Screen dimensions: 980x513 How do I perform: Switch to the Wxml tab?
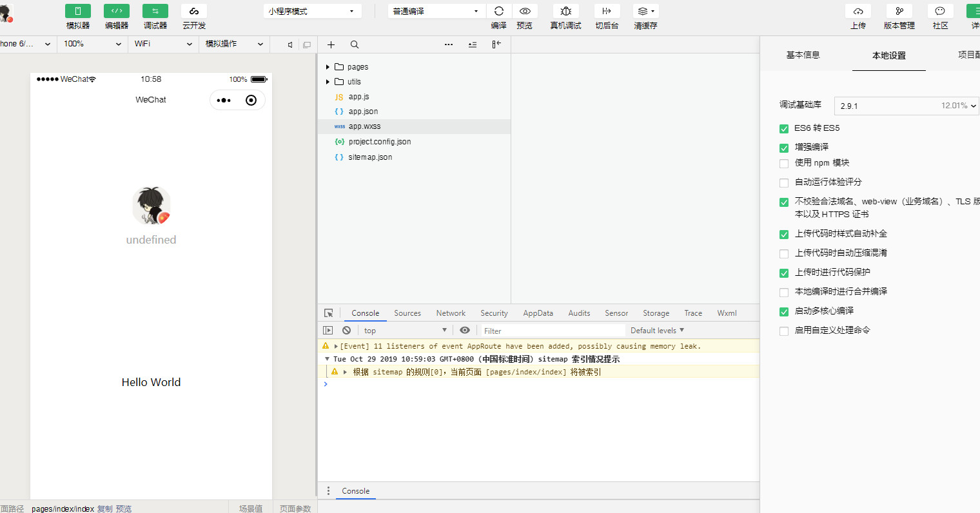(727, 313)
